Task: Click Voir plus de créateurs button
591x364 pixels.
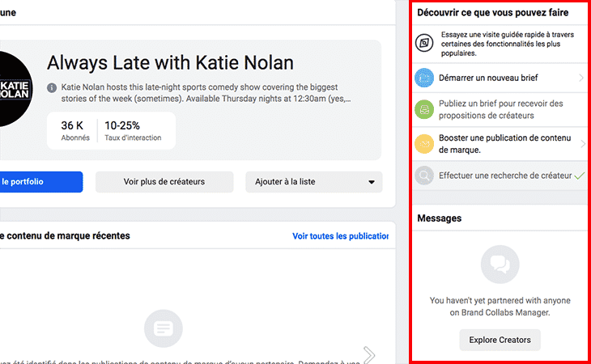Action: [x=164, y=182]
